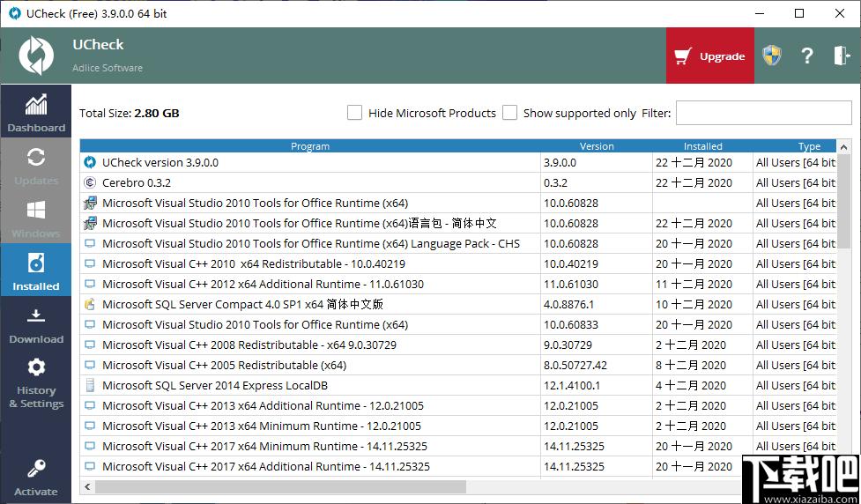The width and height of the screenshot is (861, 504).
Task: Select UCheck version 3.9.0.0 row
Action: point(458,162)
